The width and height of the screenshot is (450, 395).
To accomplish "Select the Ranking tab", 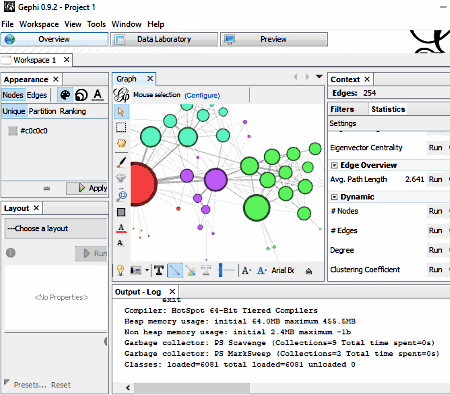I will pyautogui.click(x=73, y=111).
